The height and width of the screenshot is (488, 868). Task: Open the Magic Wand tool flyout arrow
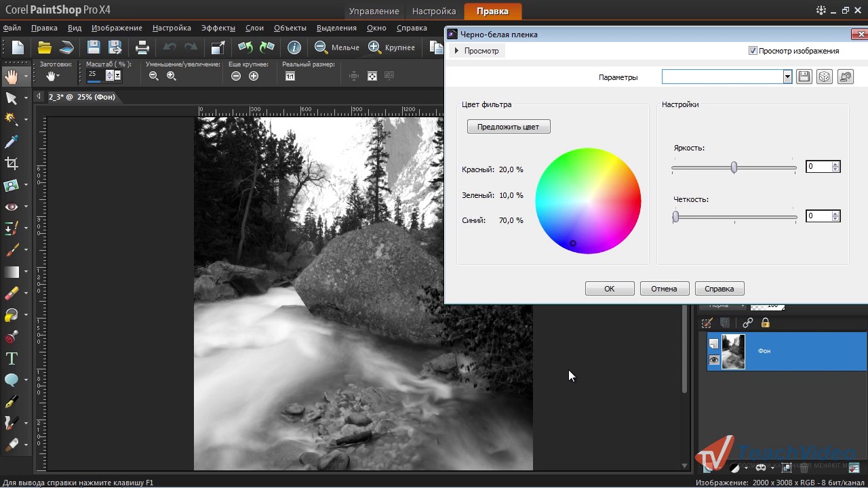click(x=26, y=120)
